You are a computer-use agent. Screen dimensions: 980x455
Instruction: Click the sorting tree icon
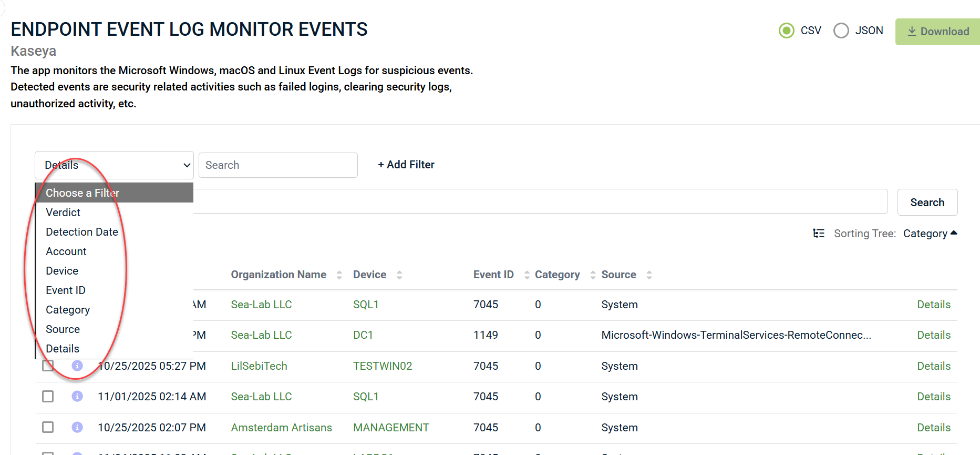click(x=818, y=234)
